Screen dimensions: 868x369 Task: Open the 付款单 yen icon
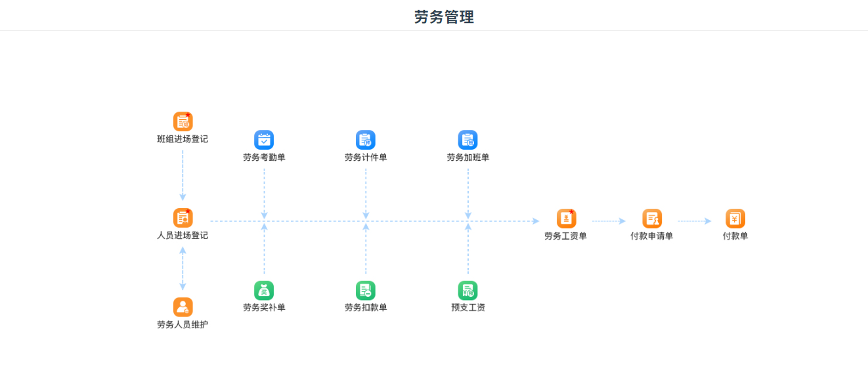735,219
